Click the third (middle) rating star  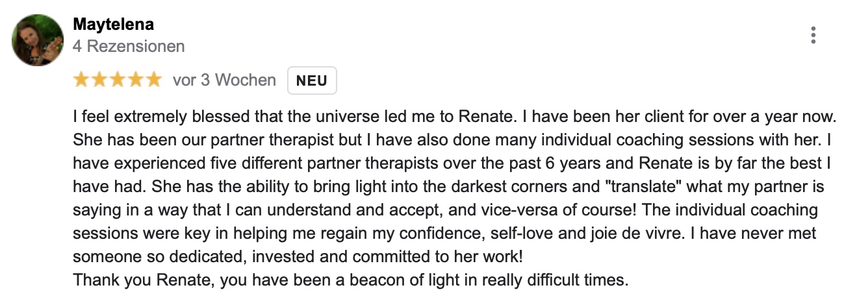coord(118,80)
